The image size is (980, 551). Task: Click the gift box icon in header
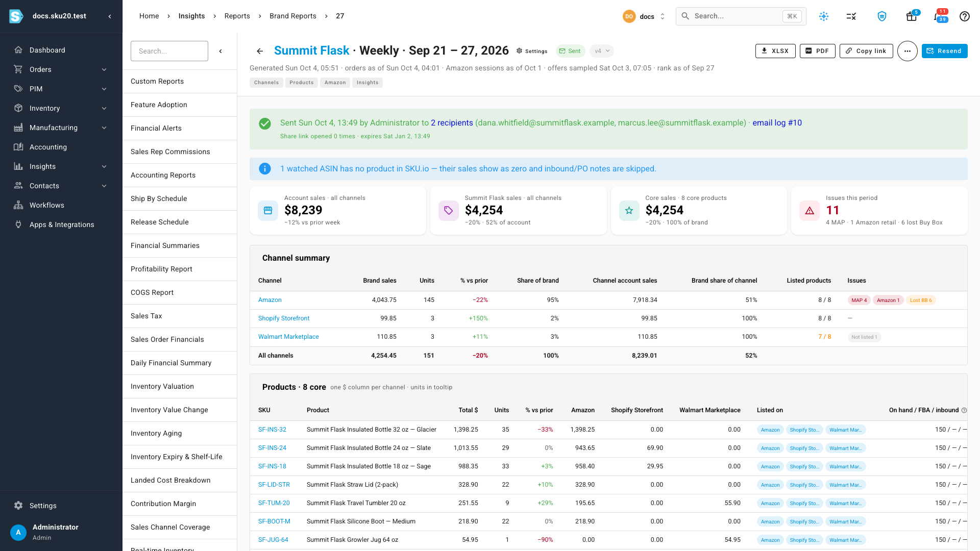[911, 16]
